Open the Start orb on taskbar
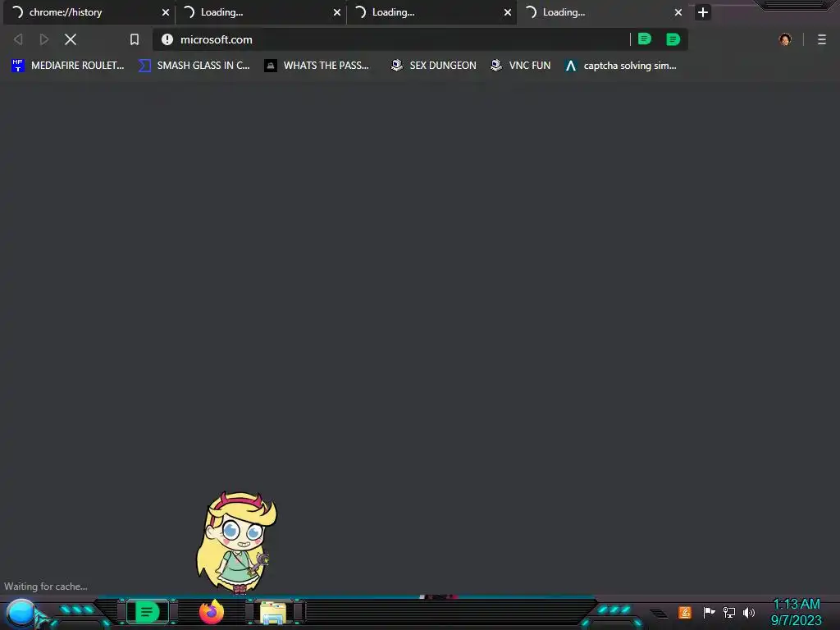Screen dimensions: 840x630 [21, 613]
